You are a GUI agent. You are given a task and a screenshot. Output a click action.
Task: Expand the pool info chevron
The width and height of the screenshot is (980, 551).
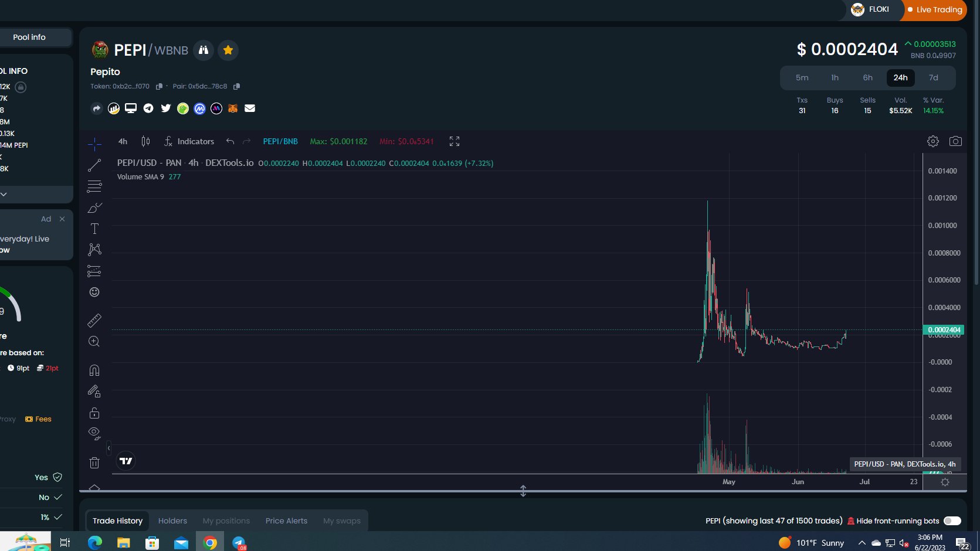(x=4, y=194)
